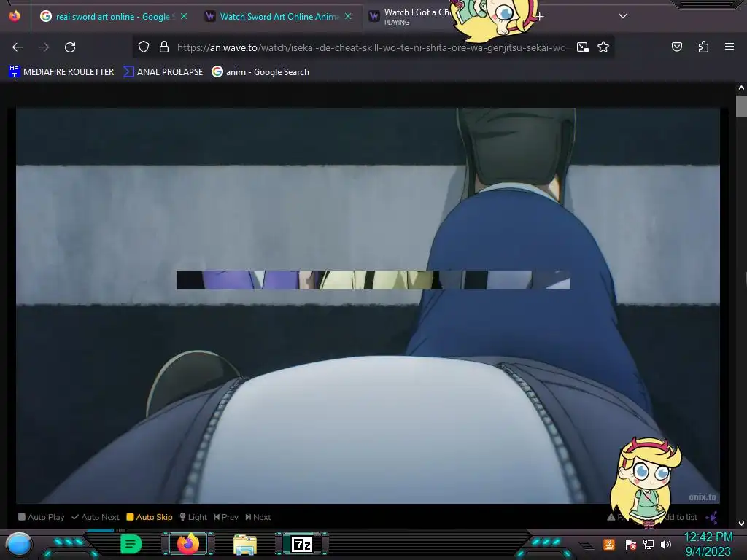The height and width of the screenshot is (560, 747).
Task: Open the Firefox hamburger application menu
Action: click(x=729, y=47)
